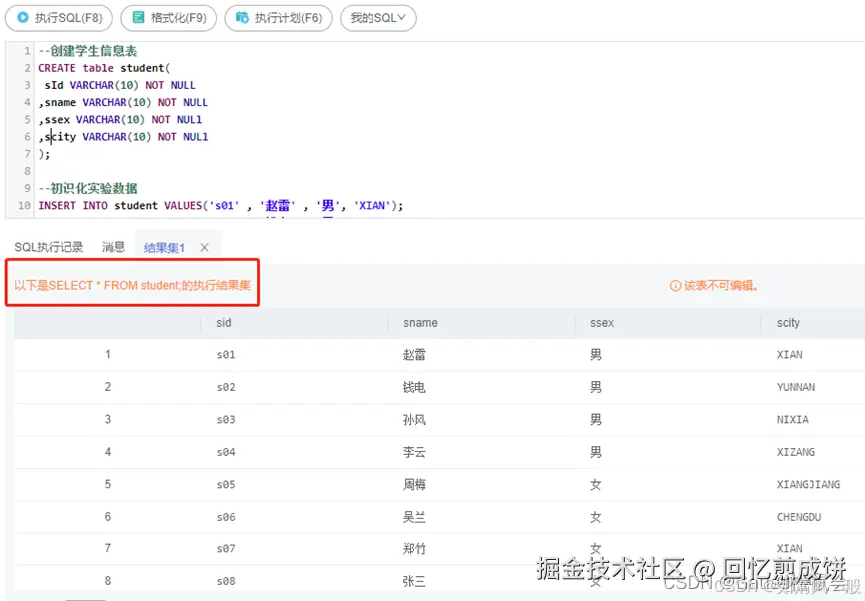Screen dimensions: 865x601
Task: Click the XIZANG city cell
Action: [x=795, y=453]
